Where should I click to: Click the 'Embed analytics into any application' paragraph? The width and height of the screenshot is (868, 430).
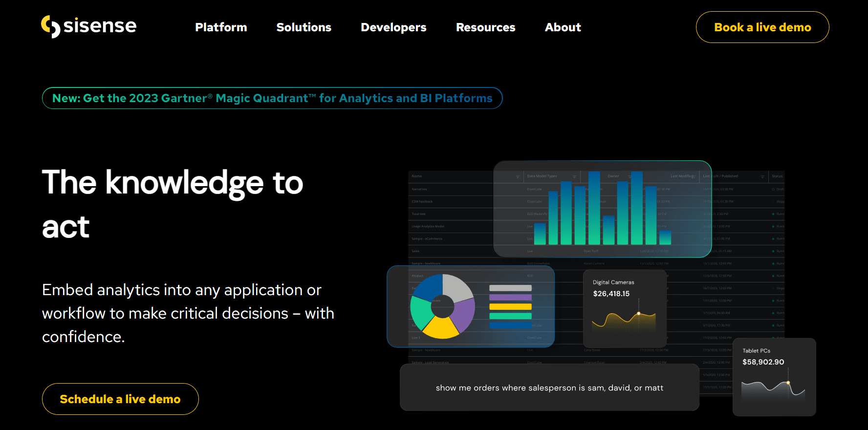point(188,313)
